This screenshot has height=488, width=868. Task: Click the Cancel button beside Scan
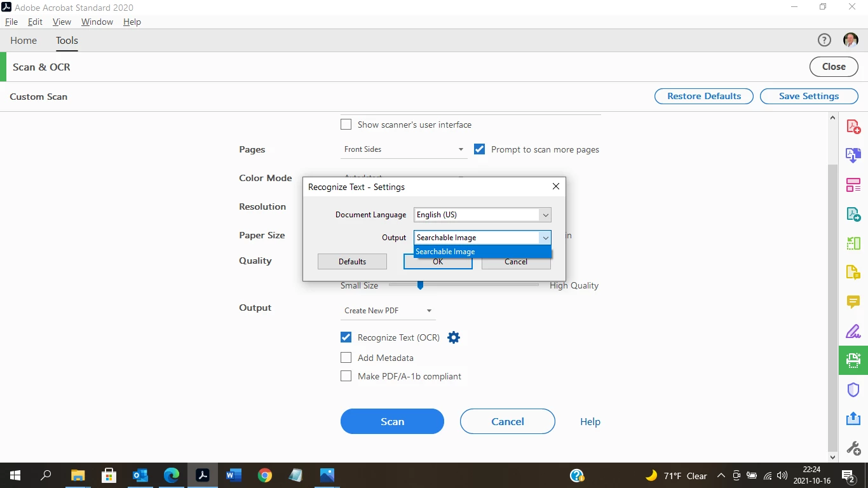coord(508,421)
